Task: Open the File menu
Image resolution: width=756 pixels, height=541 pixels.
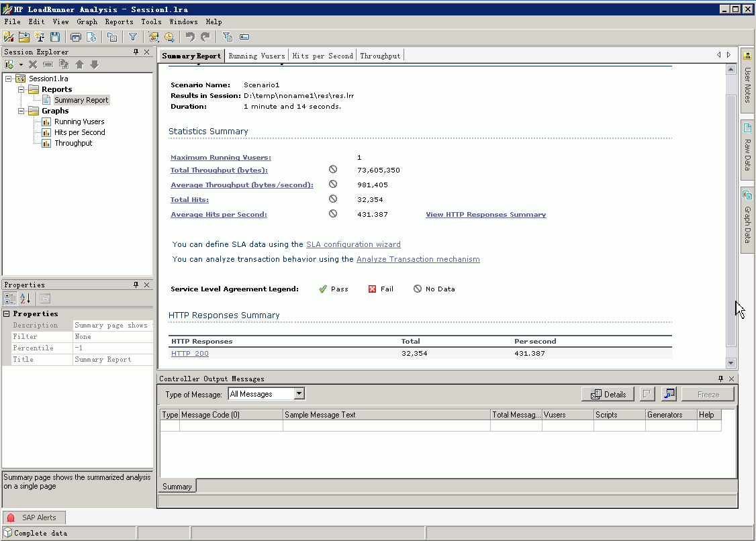Action: click(13, 21)
